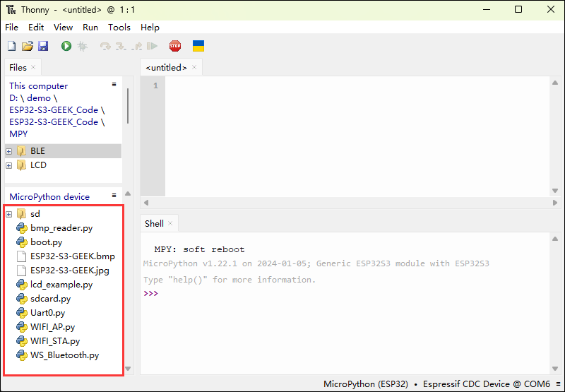Viewport: 565px width, 392px height.
Task: Open the This computer panel menu icon
Action: (x=114, y=84)
